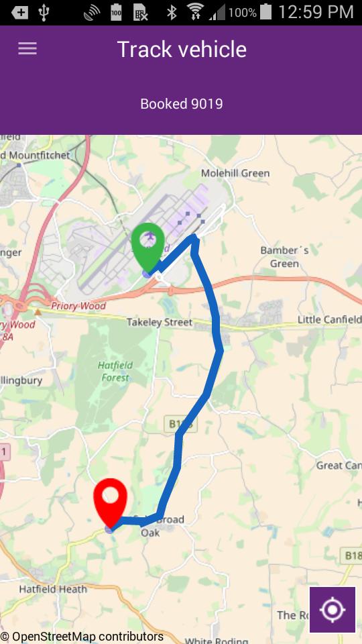Tap the B-road shield label on map
The height and width of the screenshot is (644, 362).
[181, 424]
